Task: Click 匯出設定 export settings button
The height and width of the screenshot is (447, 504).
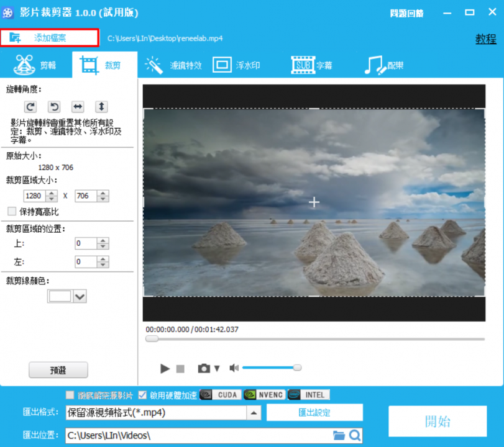Action: (314, 412)
